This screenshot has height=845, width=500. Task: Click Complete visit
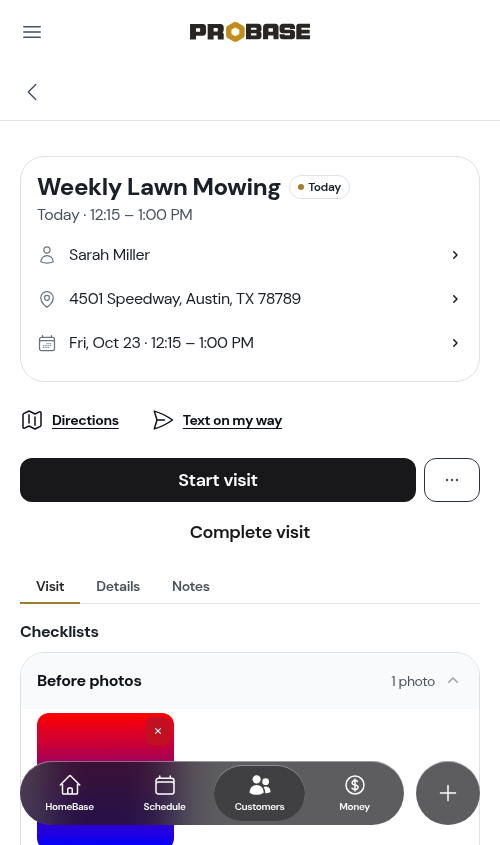pos(250,532)
